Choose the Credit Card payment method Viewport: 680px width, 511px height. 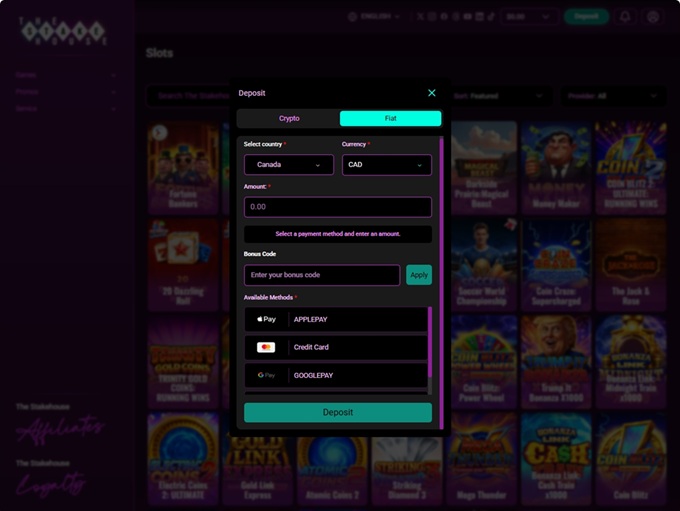point(336,347)
